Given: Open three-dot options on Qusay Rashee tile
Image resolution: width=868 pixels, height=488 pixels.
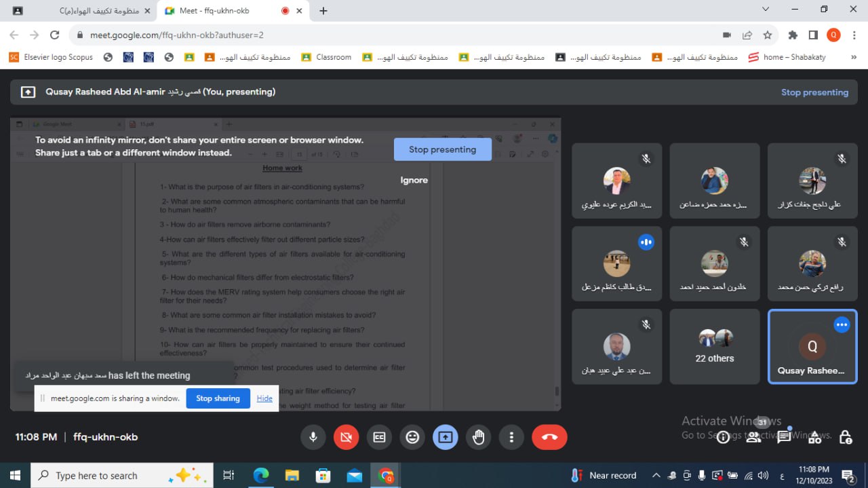Looking at the screenshot, I should [842, 325].
